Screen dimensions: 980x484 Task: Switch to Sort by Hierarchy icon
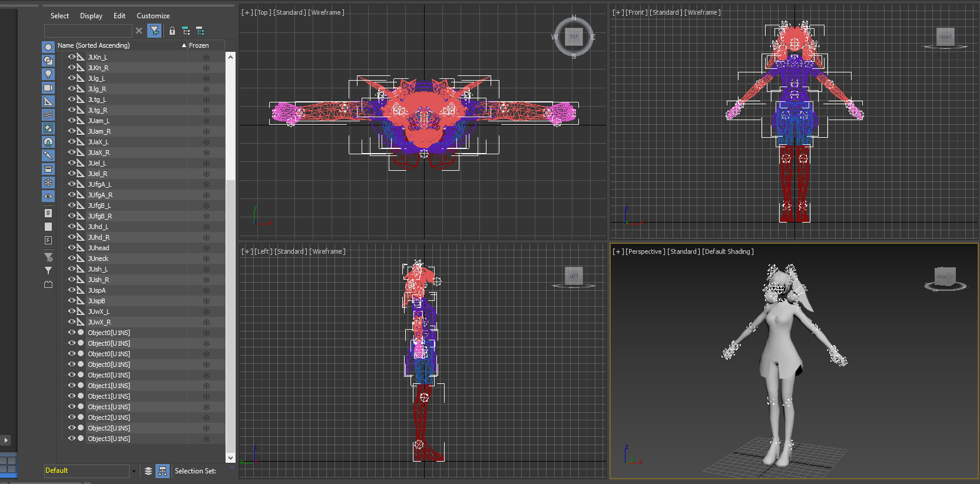[163, 471]
